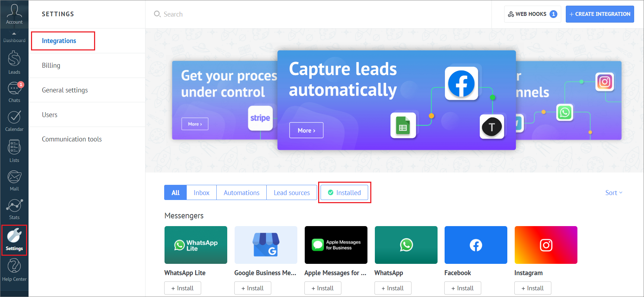This screenshot has width=644, height=297.
Task: Open the Lists section
Action: coord(14,151)
